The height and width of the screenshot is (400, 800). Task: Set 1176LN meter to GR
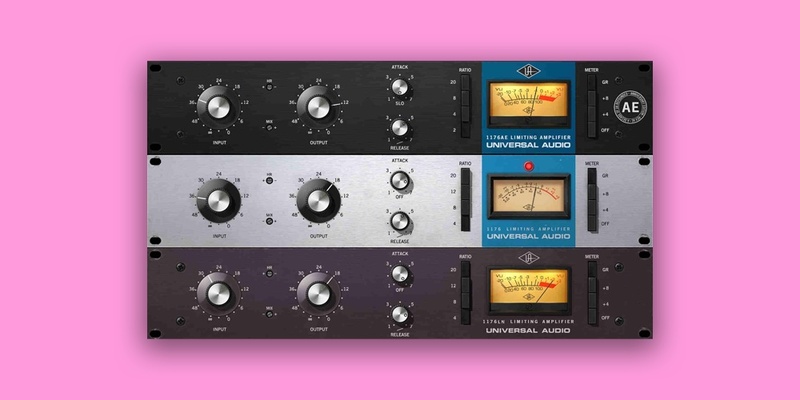click(x=592, y=270)
